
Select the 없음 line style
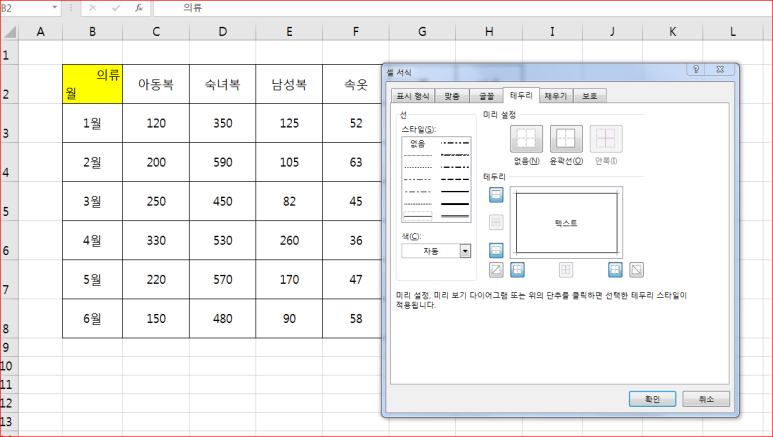click(418, 144)
